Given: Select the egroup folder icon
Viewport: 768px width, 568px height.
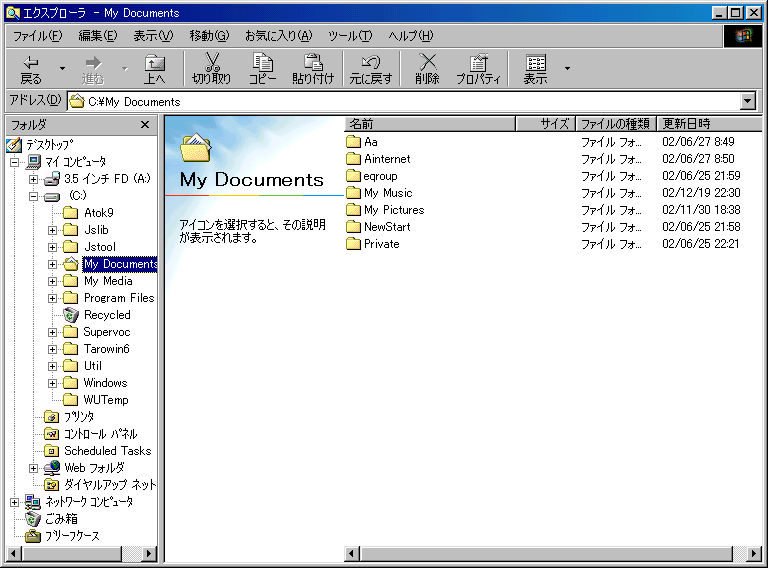Looking at the screenshot, I should [x=353, y=176].
